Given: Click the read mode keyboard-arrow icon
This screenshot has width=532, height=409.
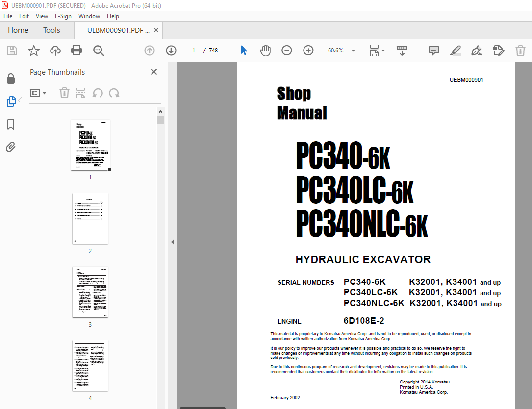Looking at the screenshot, I should pyautogui.click(x=402, y=51).
